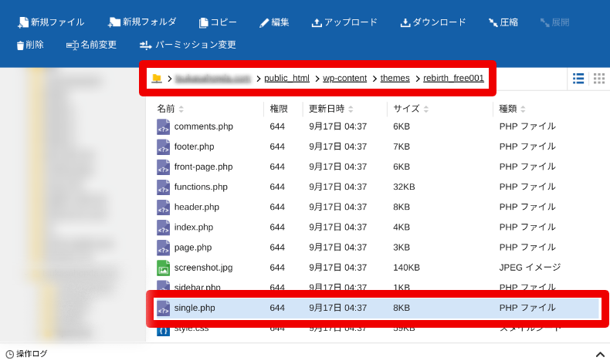Screen dimensions: 610x364
Task: Click the header.php file icon
Action: click(163, 207)
